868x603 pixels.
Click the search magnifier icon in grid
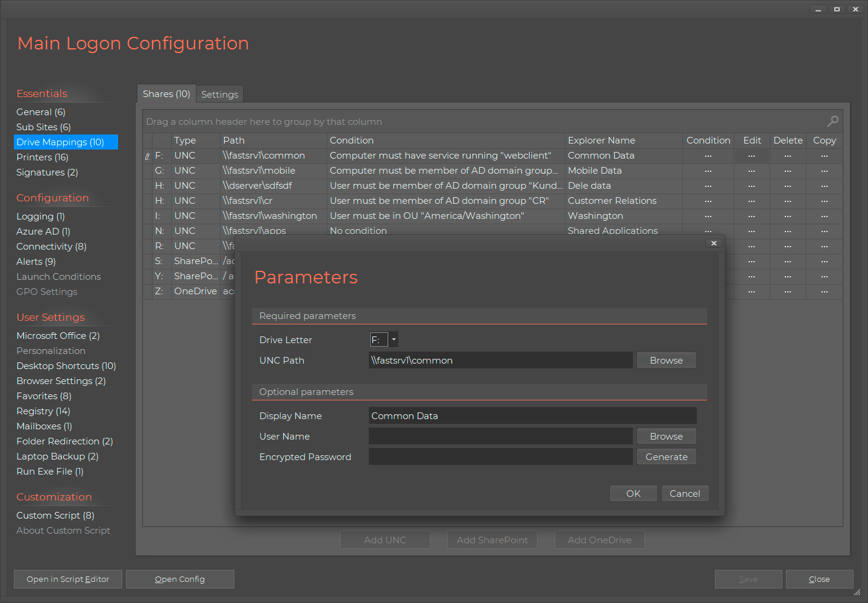832,121
